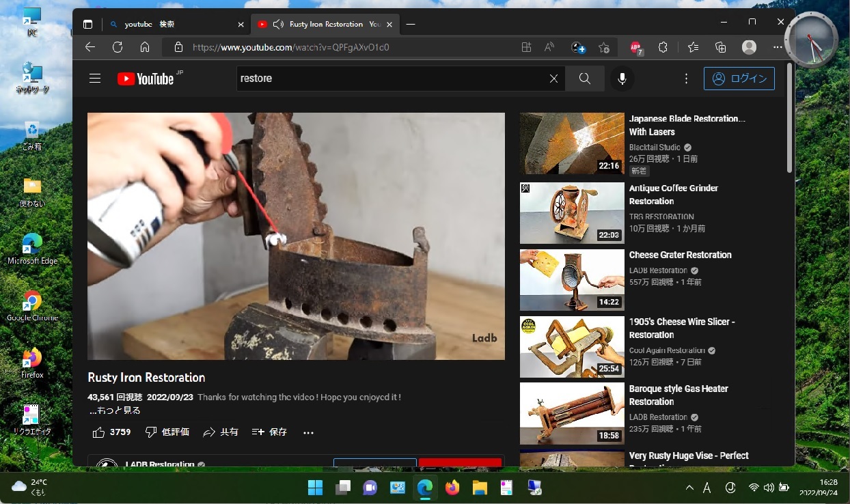Open the YouTube hamburger guide menu

pyautogui.click(x=95, y=79)
